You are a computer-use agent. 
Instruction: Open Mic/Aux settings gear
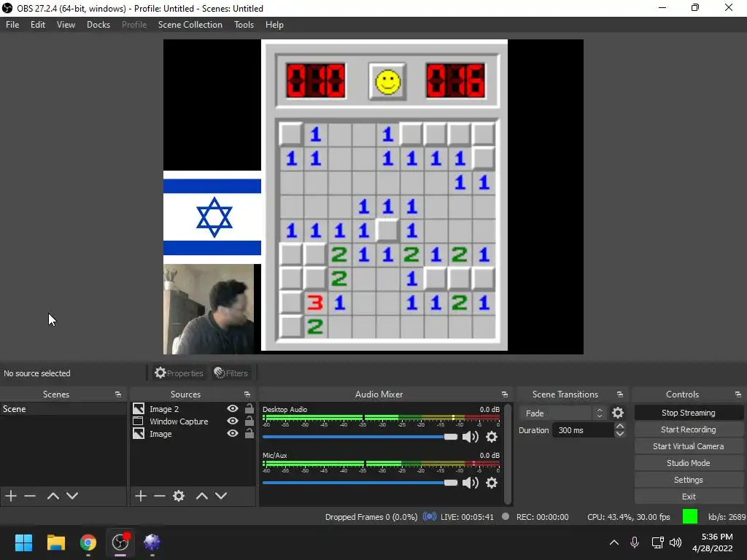pyautogui.click(x=492, y=483)
